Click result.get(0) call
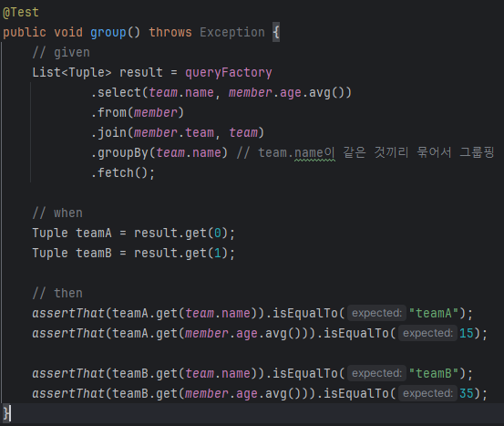This screenshot has width=504, height=426. tap(181, 234)
